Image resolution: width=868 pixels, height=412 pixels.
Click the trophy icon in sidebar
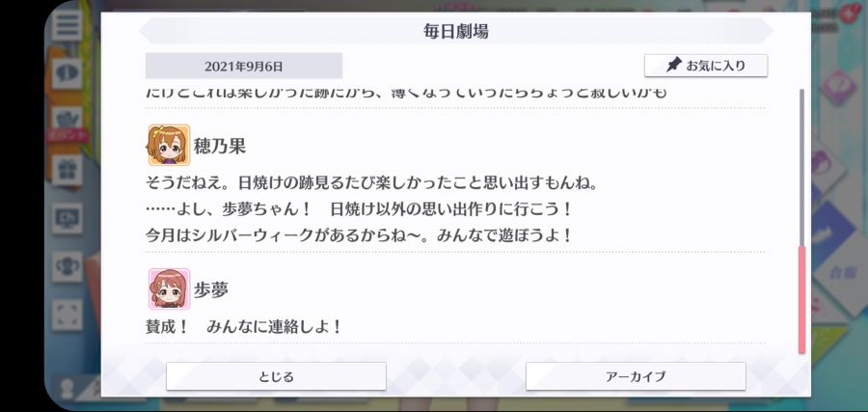point(67,266)
